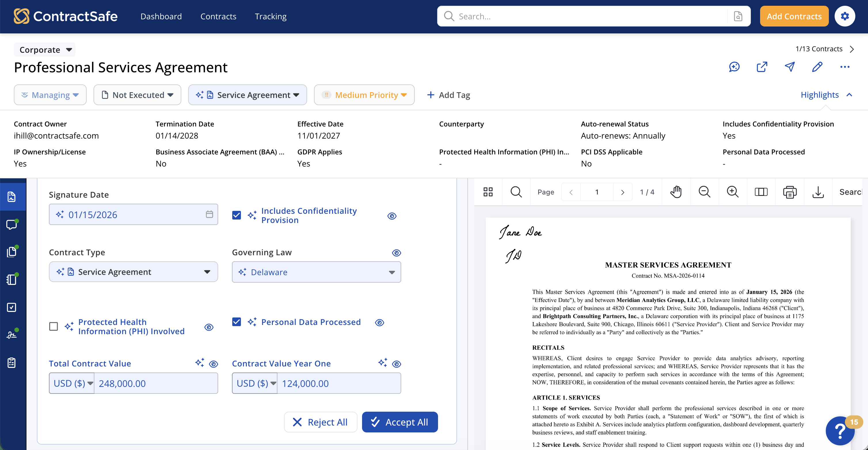The height and width of the screenshot is (450, 868).
Task: Collapse the Highlights section
Action: pos(827,95)
